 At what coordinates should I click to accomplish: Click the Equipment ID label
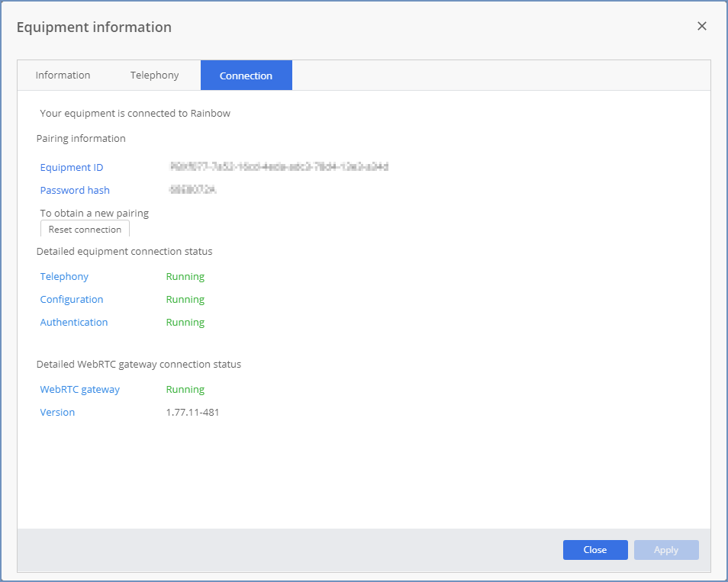[x=72, y=167]
